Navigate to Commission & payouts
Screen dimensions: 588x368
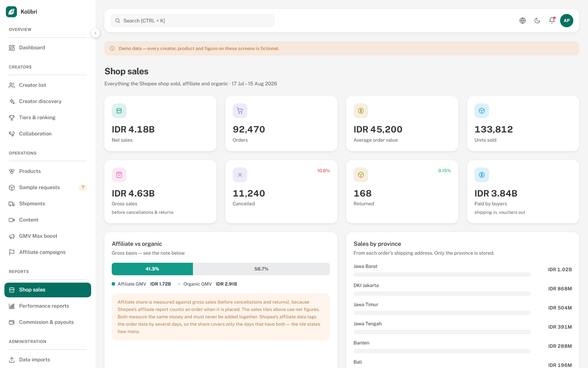click(48, 322)
